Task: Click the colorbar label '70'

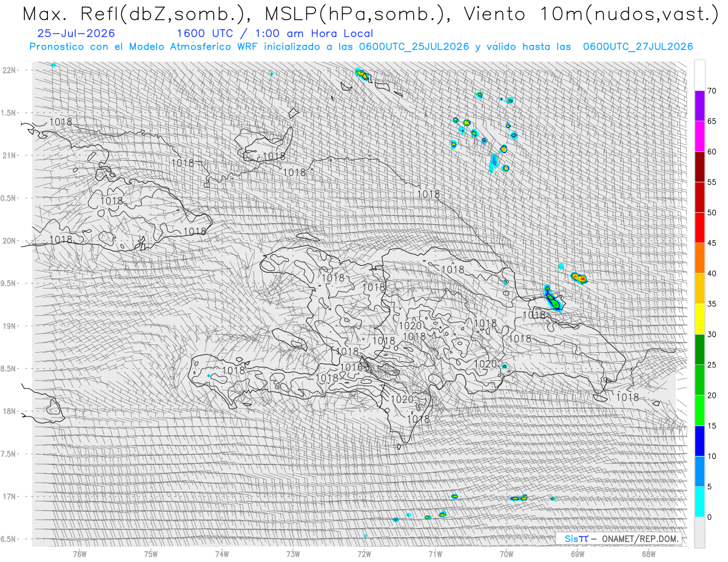Action: point(712,91)
